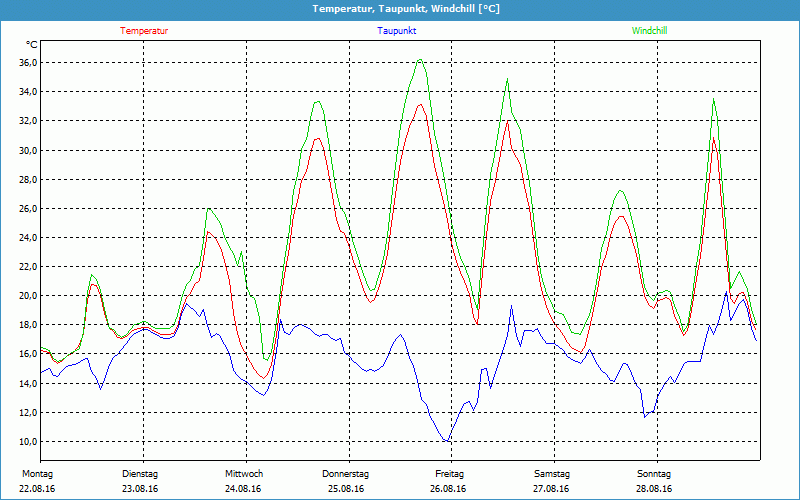This screenshot has height=500, width=800.
Task: Click the green Windchill legend label
Action: click(649, 31)
